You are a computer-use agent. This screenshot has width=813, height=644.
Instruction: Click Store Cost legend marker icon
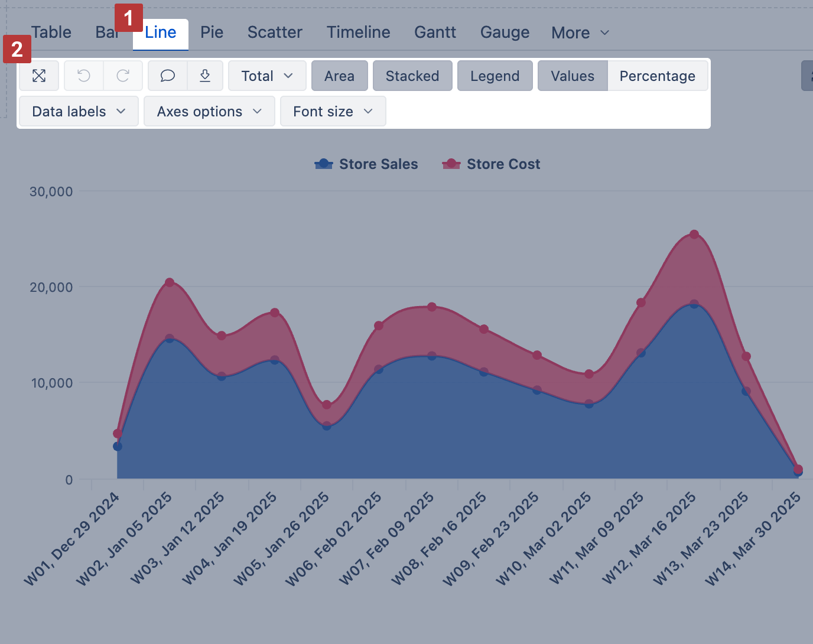tap(451, 164)
